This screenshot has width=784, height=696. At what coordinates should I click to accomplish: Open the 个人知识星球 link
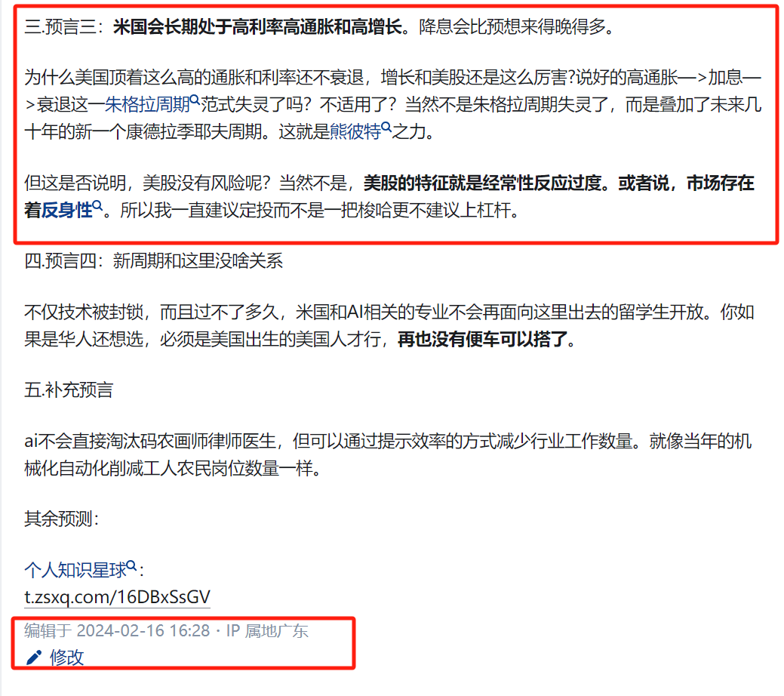click(75, 570)
